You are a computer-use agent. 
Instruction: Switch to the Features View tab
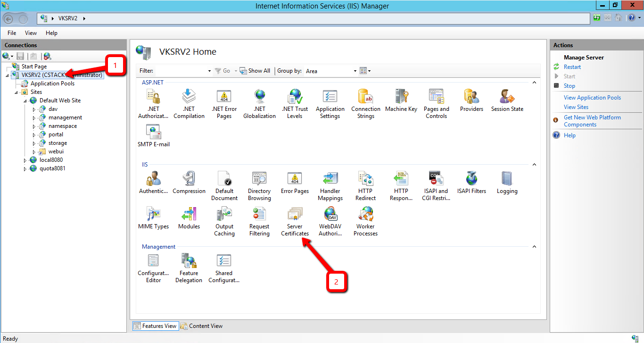click(155, 326)
